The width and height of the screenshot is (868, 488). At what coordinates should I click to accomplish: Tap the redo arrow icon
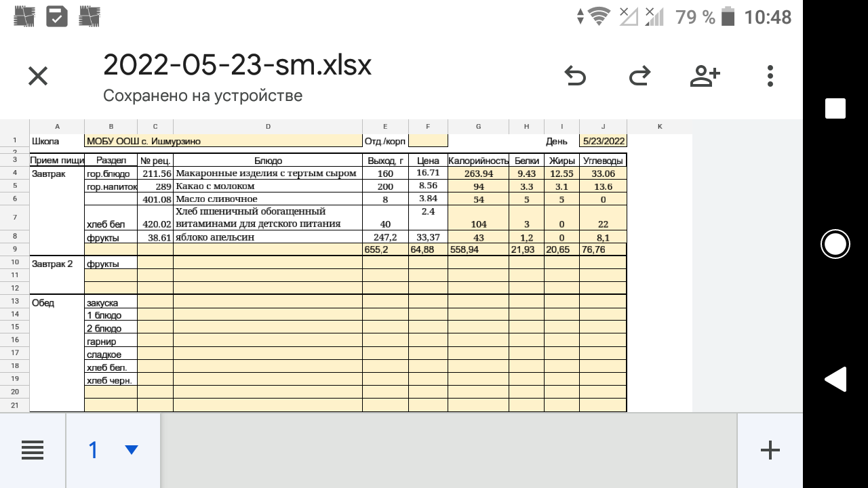pos(639,77)
